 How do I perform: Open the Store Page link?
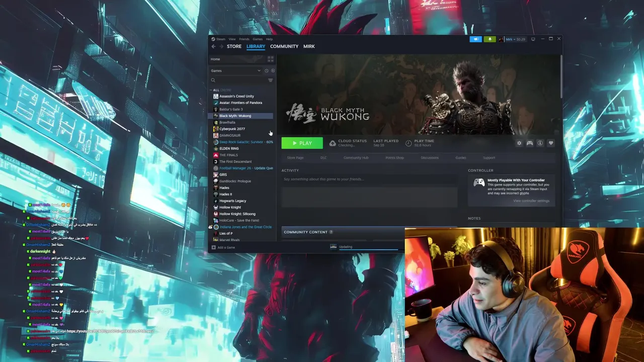click(295, 158)
